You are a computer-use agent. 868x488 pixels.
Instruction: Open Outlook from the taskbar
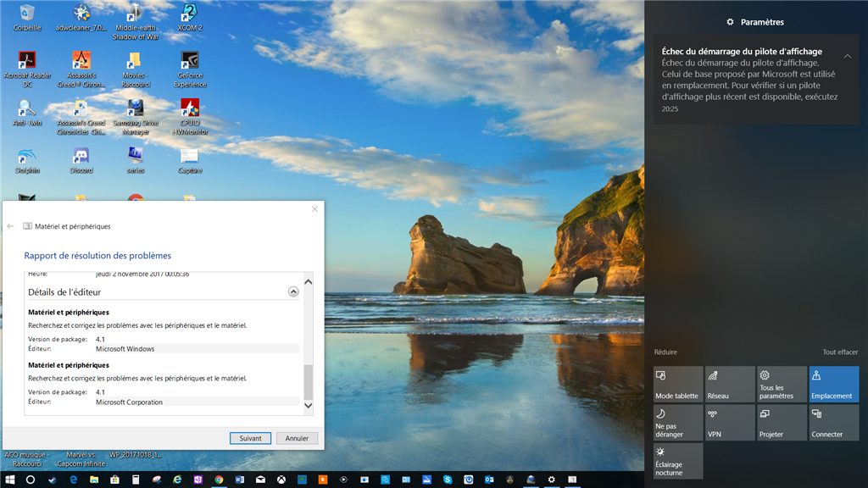click(489, 480)
